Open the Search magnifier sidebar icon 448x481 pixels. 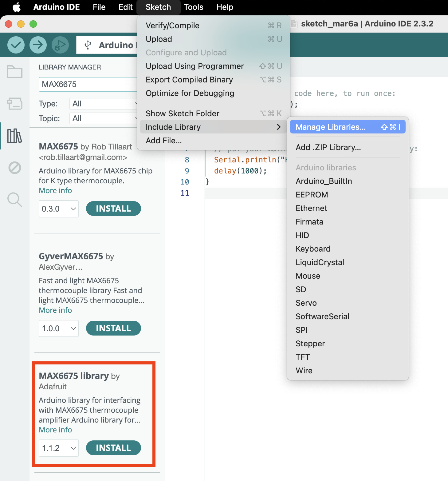(15, 200)
